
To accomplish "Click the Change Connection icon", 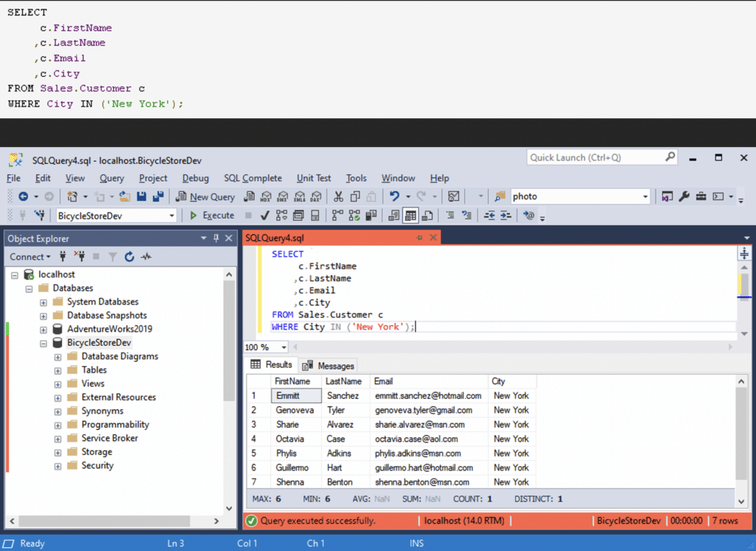I will click(40, 215).
